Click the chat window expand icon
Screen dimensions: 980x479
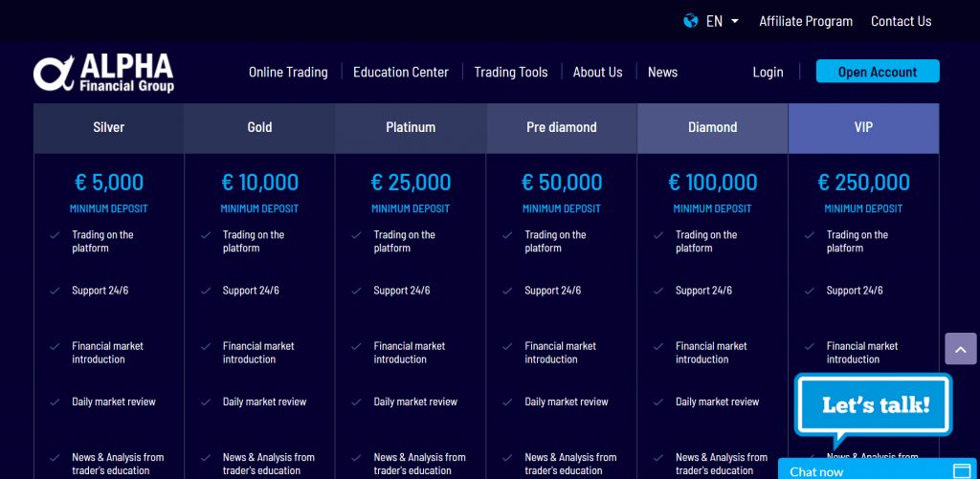click(x=961, y=470)
